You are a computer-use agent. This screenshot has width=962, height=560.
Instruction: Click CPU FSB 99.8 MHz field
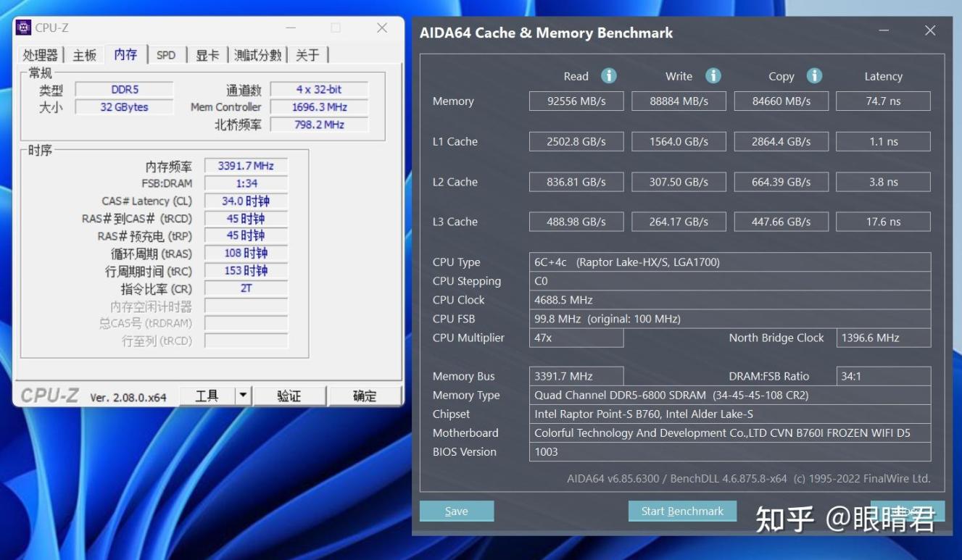point(730,319)
